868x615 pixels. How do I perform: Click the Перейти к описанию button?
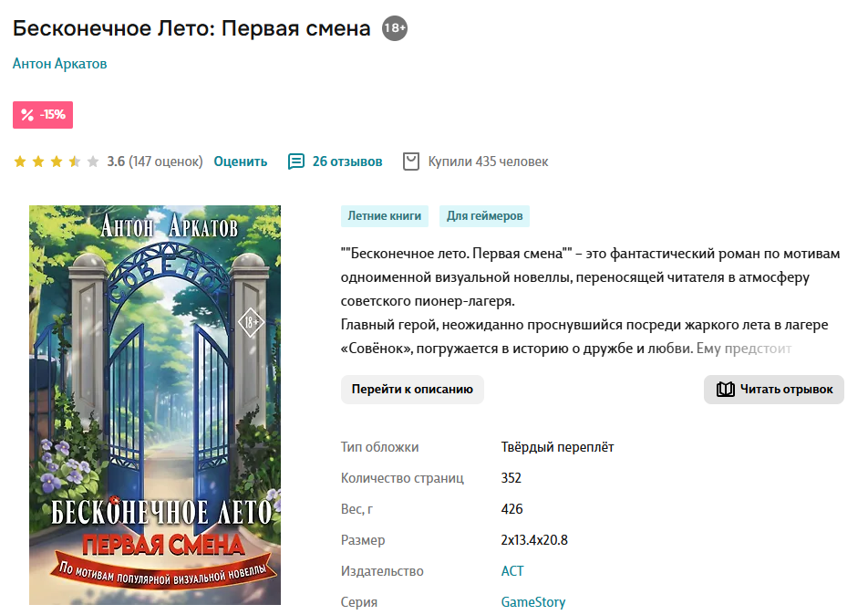coord(412,389)
